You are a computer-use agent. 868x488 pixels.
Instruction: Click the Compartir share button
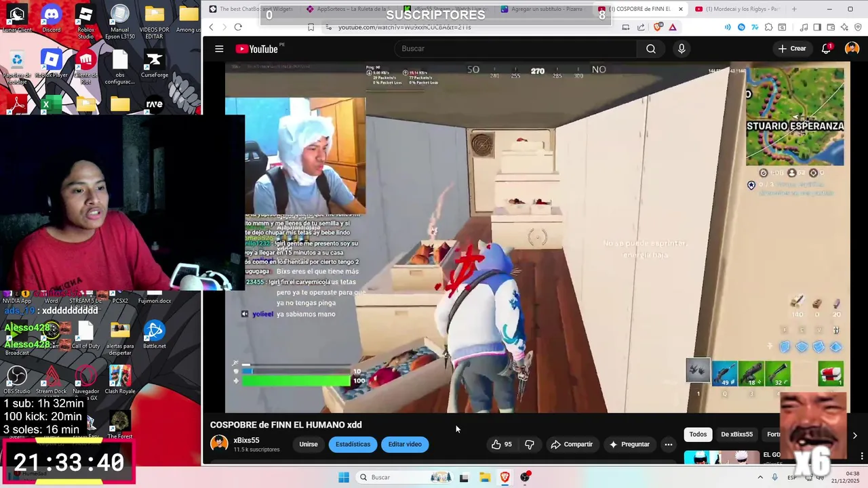click(572, 445)
